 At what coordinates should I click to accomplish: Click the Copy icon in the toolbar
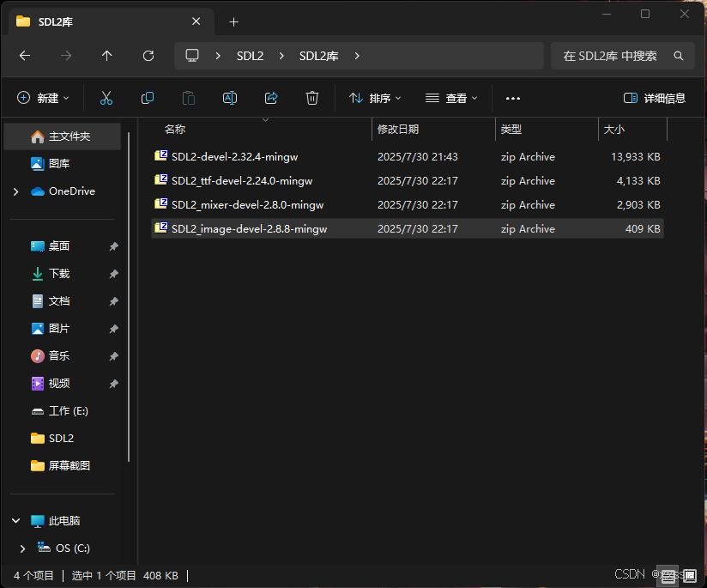pyautogui.click(x=147, y=97)
